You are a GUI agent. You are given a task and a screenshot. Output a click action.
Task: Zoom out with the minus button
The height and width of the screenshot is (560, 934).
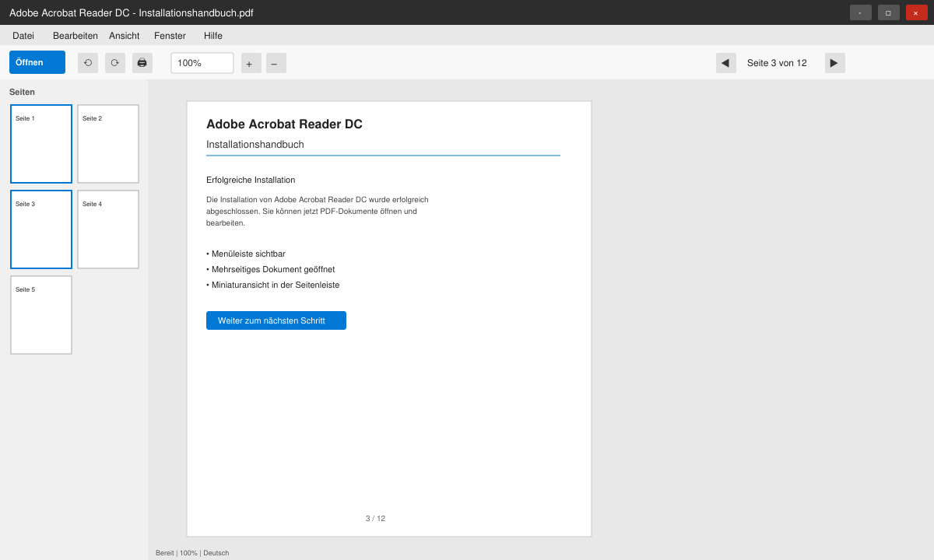tap(276, 63)
